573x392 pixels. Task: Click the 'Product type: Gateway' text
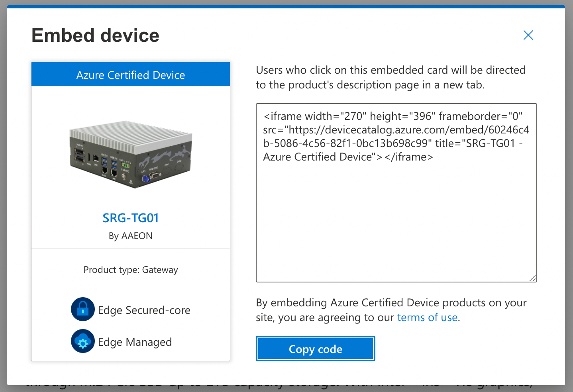tap(131, 270)
